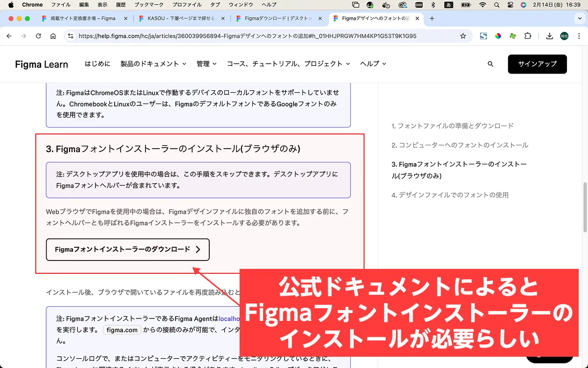Open the site information icon in address bar
The width and height of the screenshot is (588, 368).
pyautogui.click(x=71, y=36)
